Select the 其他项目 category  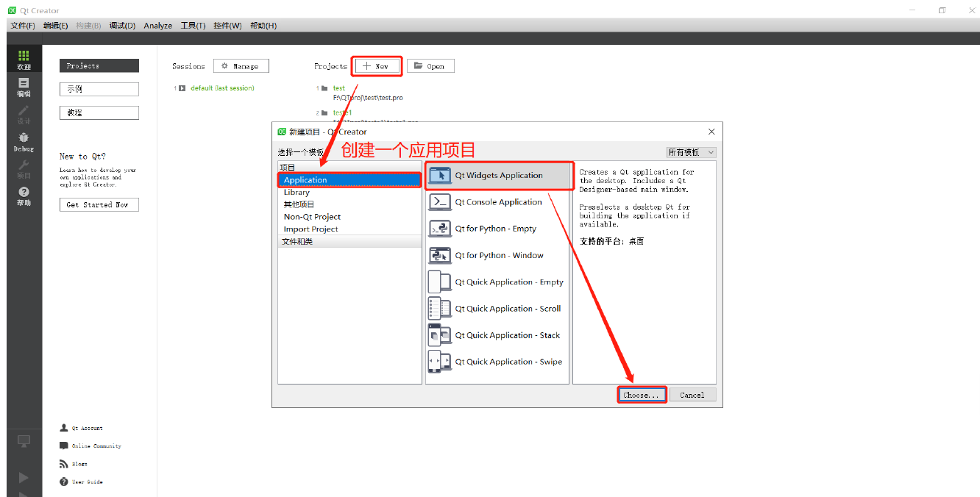point(349,204)
